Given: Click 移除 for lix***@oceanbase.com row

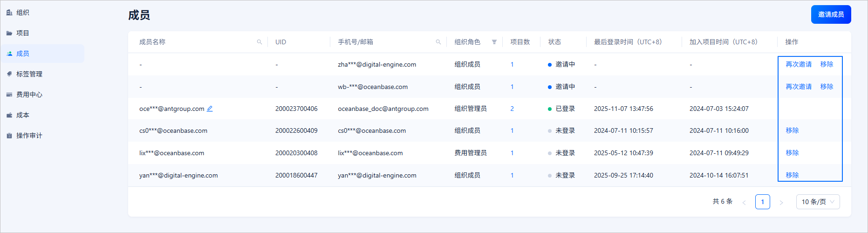Looking at the screenshot, I should [x=792, y=153].
